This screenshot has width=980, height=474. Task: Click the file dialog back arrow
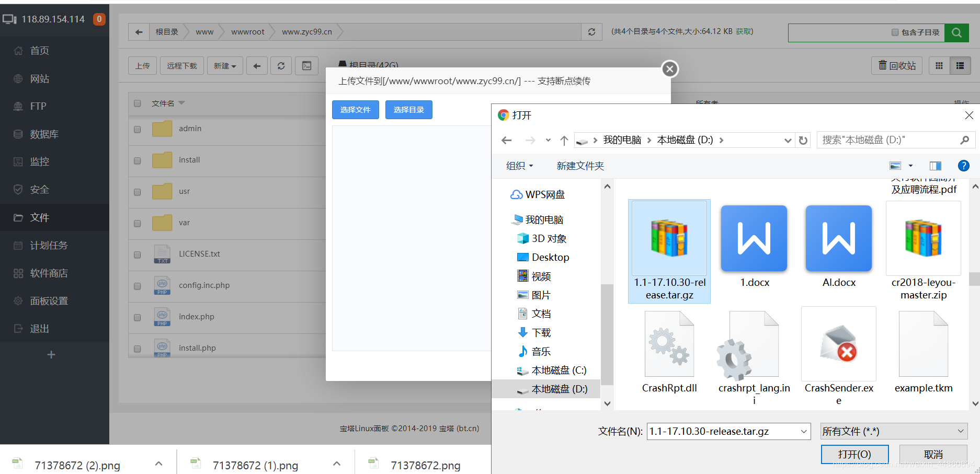[506, 140]
